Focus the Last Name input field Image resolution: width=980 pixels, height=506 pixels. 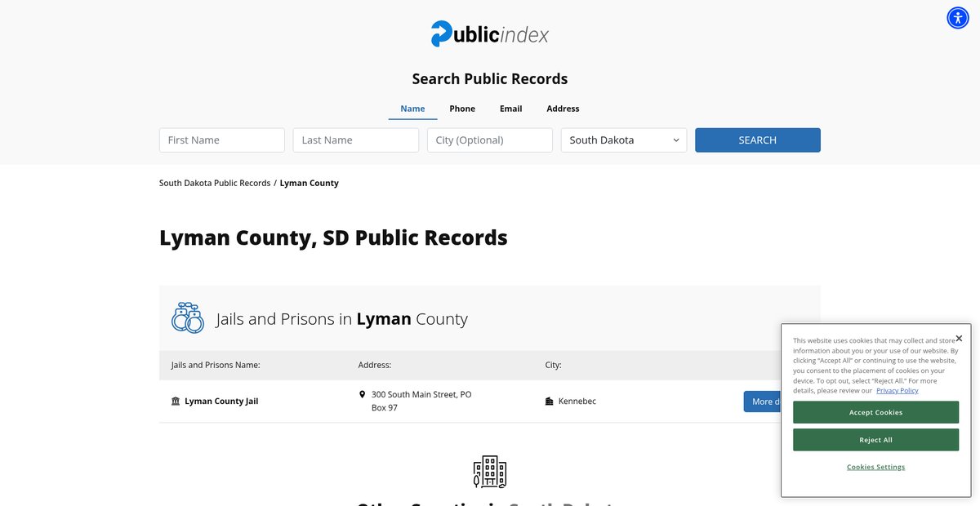[356, 140]
